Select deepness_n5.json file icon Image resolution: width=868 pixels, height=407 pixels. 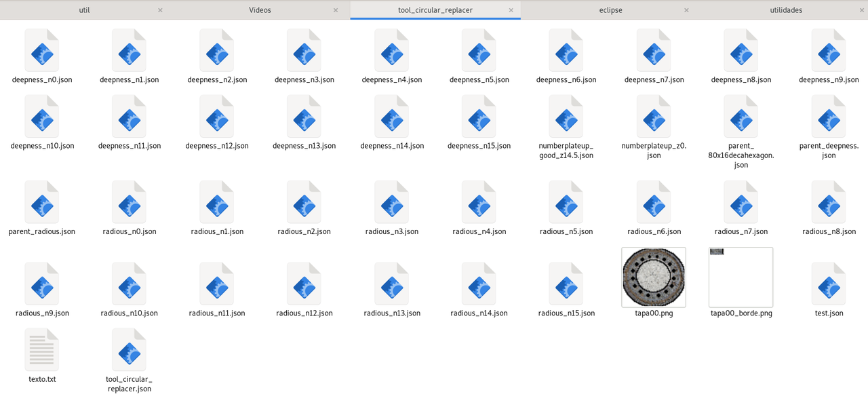pyautogui.click(x=479, y=50)
